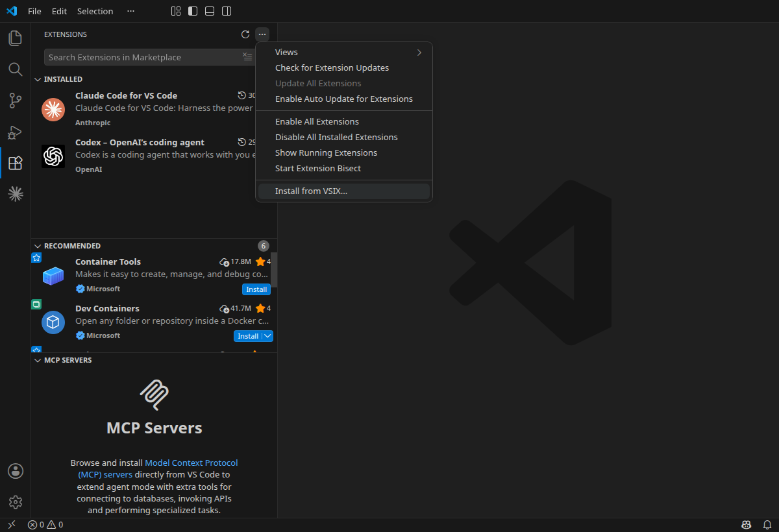Select Check for Extension Updates
This screenshot has height=532, width=779.
(x=344, y=68)
